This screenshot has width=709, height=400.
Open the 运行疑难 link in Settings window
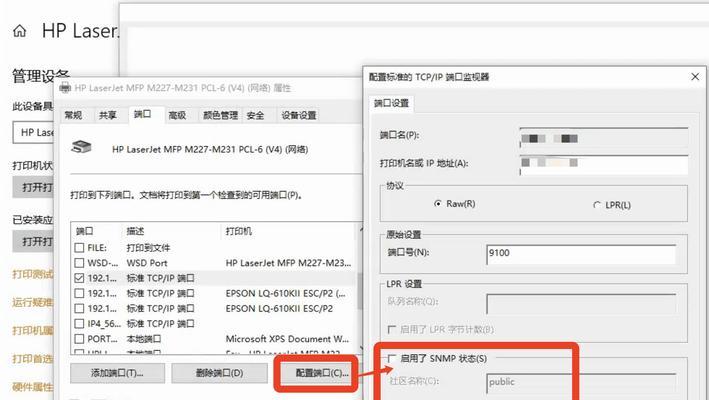33,302
